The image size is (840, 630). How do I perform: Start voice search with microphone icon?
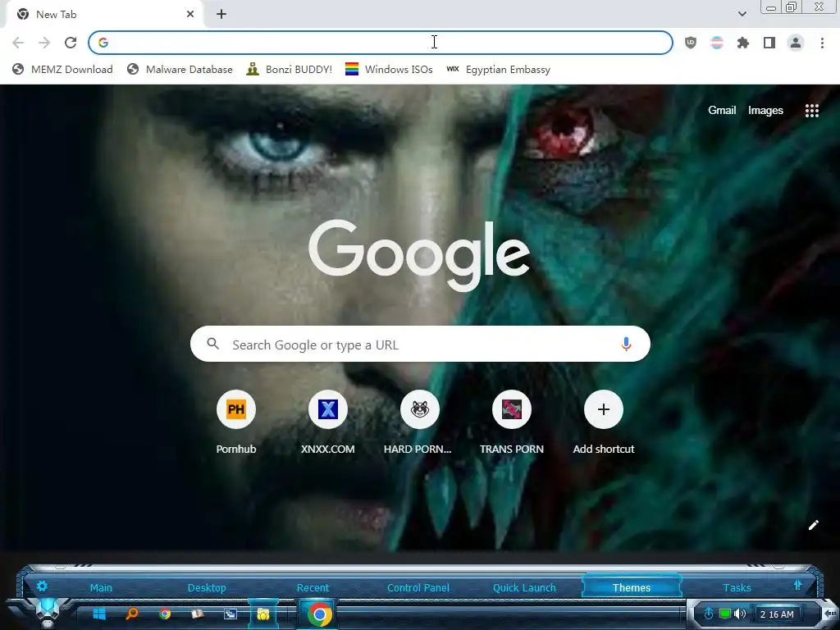[x=626, y=344]
